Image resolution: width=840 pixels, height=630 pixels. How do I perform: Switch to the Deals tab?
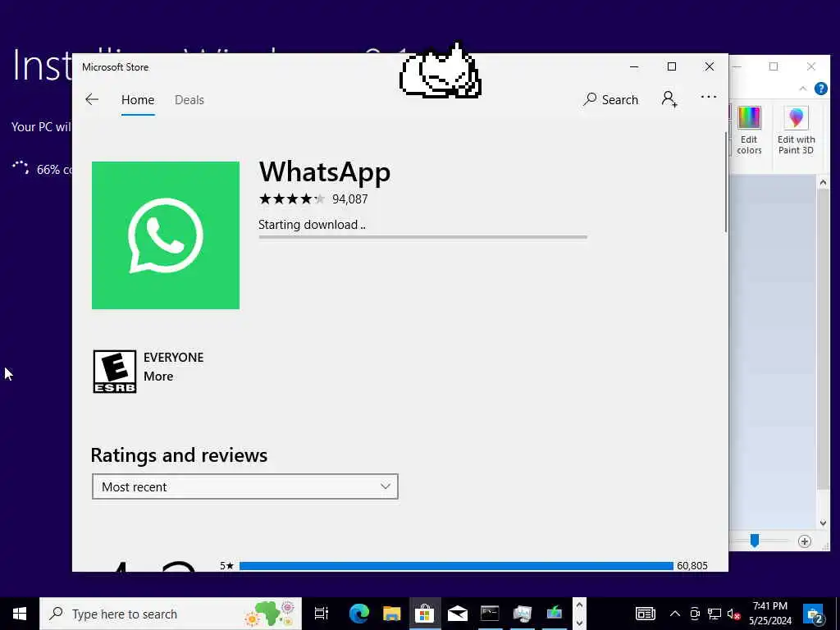pyautogui.click(x=189, y=99)
